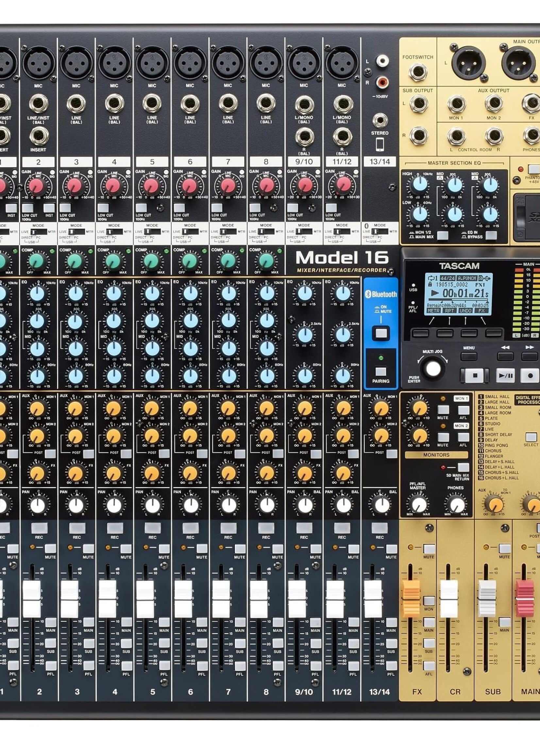Toggle the MAIN assign on the SUB strip

(504, 622)
